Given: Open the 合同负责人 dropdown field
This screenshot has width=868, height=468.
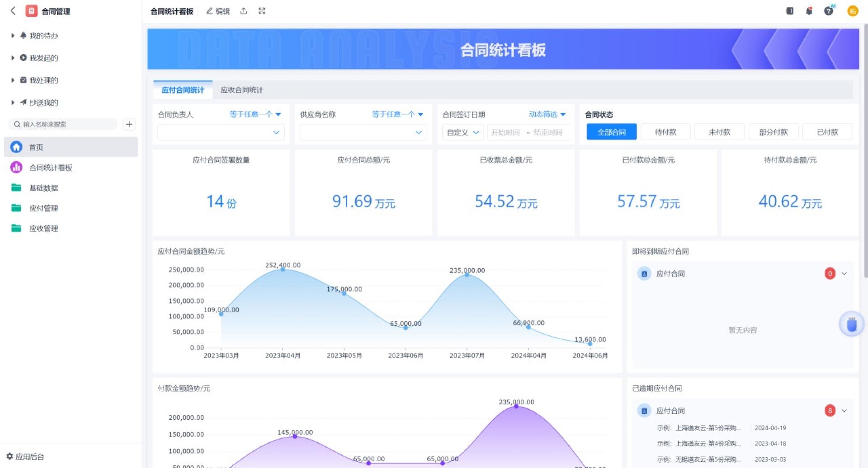Looking at the screenshot, I should click(x=221, y=132).
